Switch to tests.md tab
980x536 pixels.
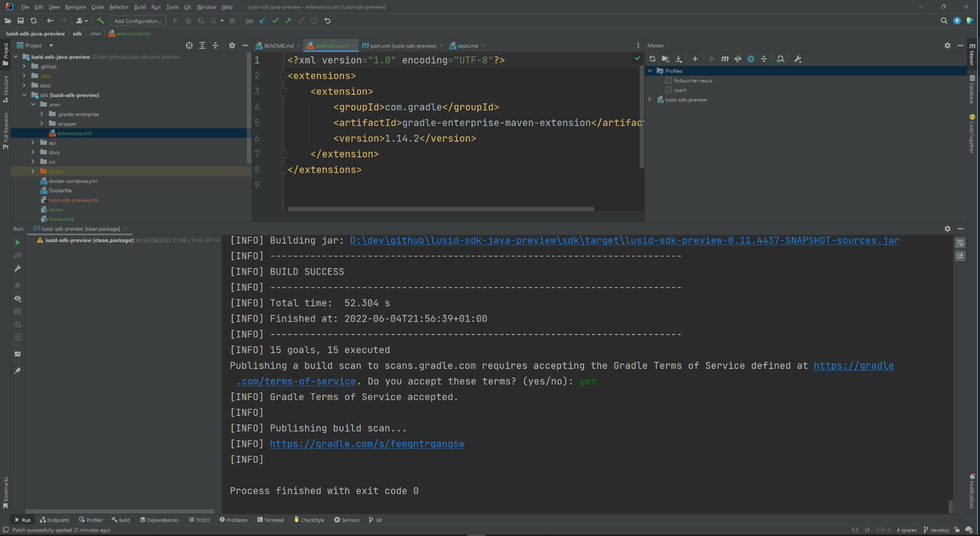pyautogui.click(x=467, y=46)
